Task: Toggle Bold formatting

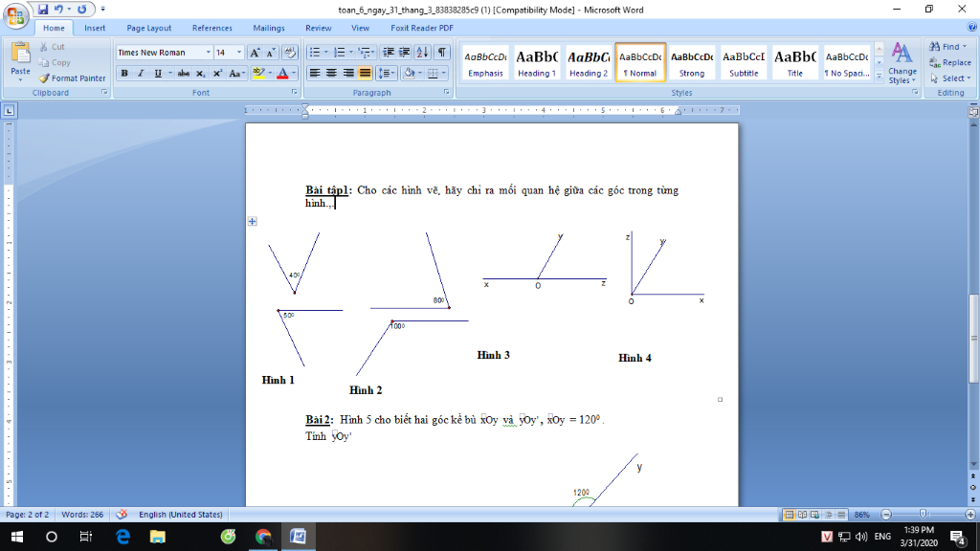Action: [x=124, y=73]
